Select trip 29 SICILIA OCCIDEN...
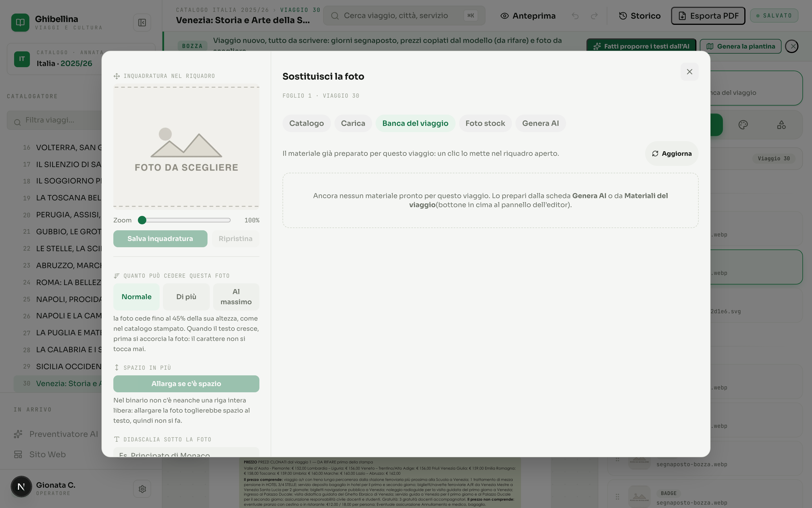The height and width of the screenshot is (508, 812). [x=58, y=367]
